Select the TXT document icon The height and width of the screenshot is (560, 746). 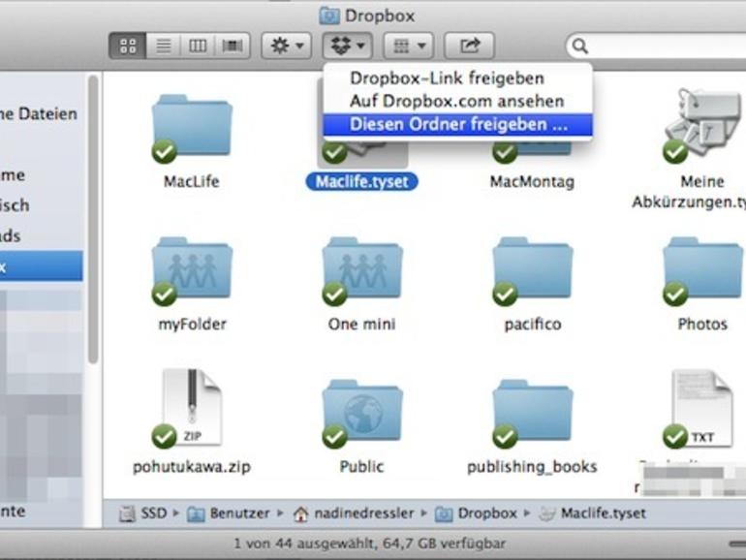pos(702,409)
